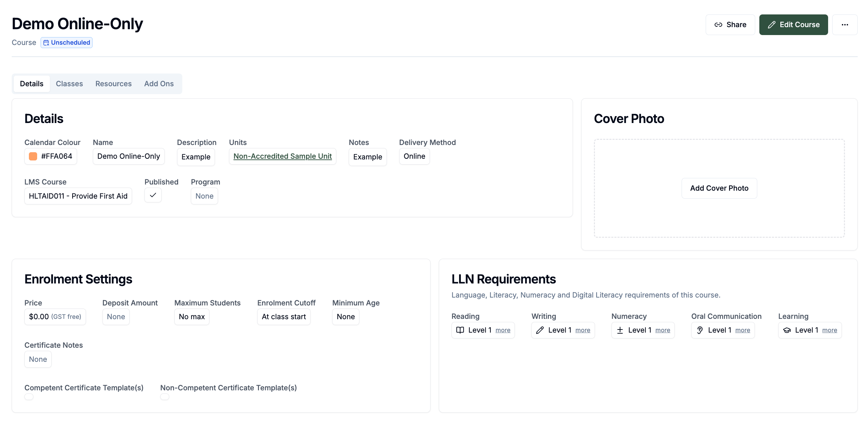Click the Minimum Age value 'None'
This screenshot has width=868, height=424.
[346, 317]
